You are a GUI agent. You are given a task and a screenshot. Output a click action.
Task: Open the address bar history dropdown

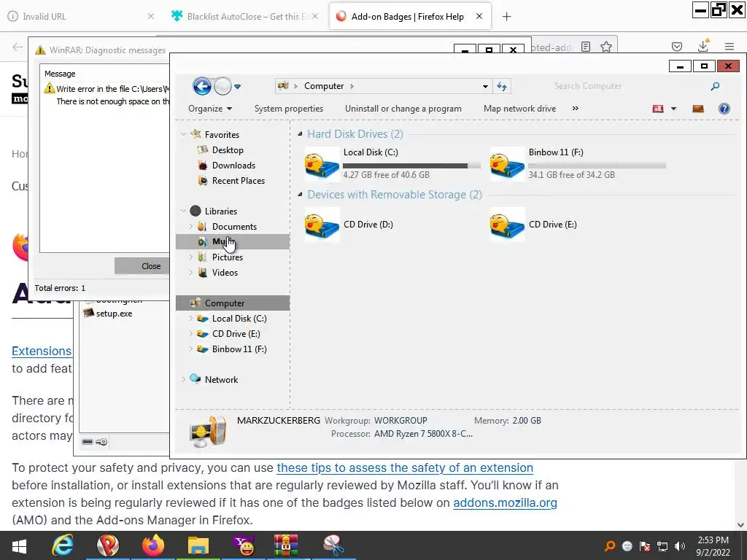coord(485,86)
